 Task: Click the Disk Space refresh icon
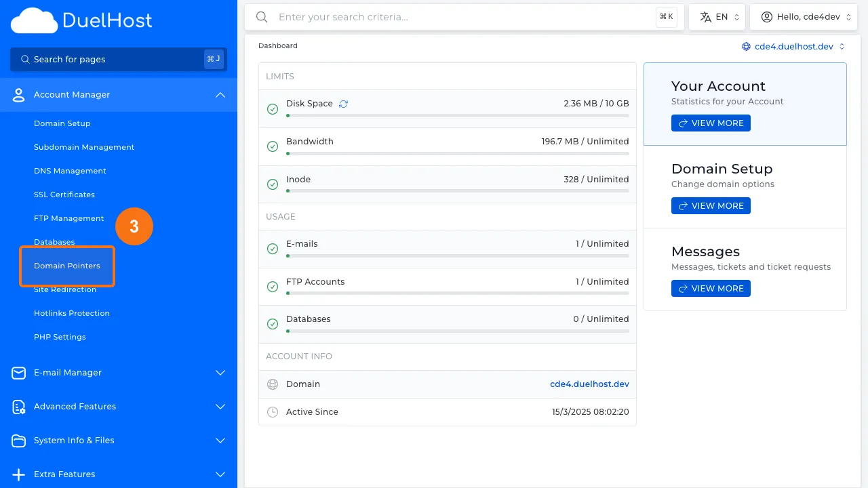[343, 104]
